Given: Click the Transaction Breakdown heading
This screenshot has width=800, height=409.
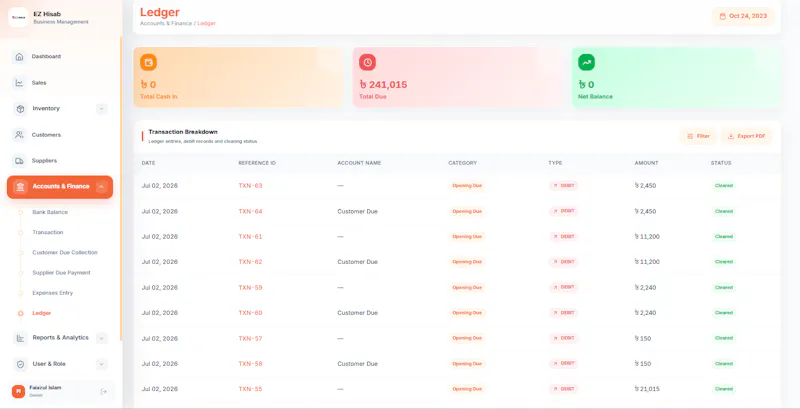Looking at the screenshot, I should coord(183,132).
